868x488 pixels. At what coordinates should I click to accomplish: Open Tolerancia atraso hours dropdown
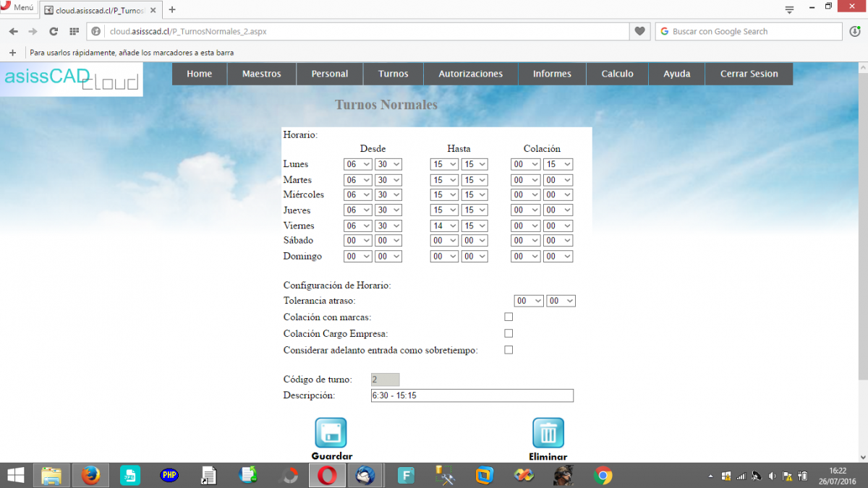pyautogui.click(x=529, y=301)
